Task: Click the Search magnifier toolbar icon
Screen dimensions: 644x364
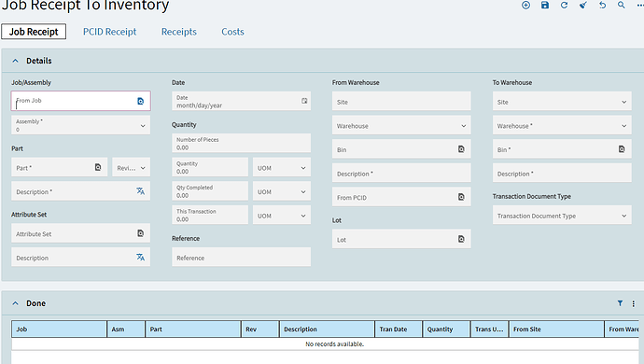Action: pos(622,5)
